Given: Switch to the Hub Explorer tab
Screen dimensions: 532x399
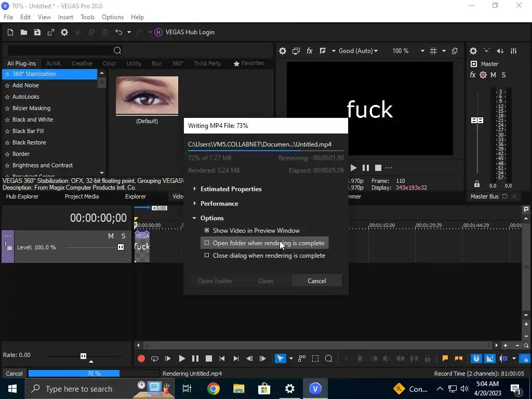Looking at the screenshot, I should pos(22,196).
